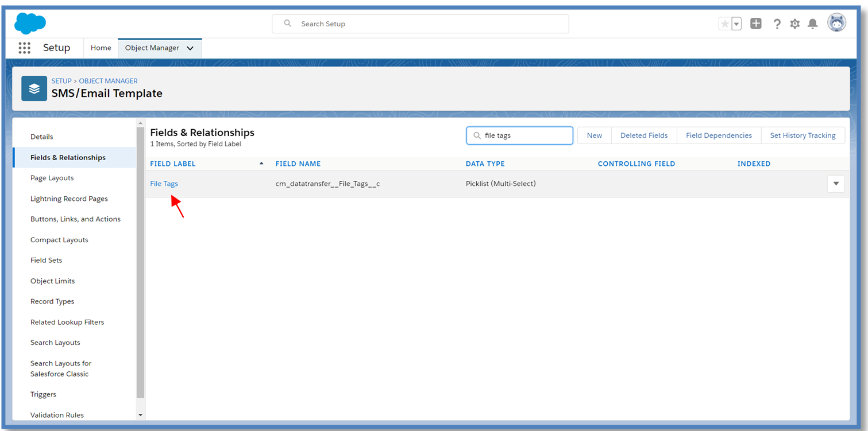Click the Salesforce cloud logo
868x431 pixels.
coord(30,24)
